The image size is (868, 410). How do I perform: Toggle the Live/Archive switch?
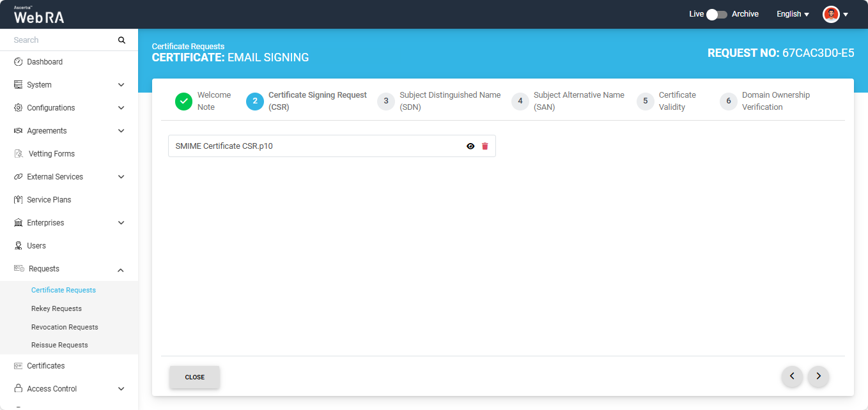click(x=717, y=14)
